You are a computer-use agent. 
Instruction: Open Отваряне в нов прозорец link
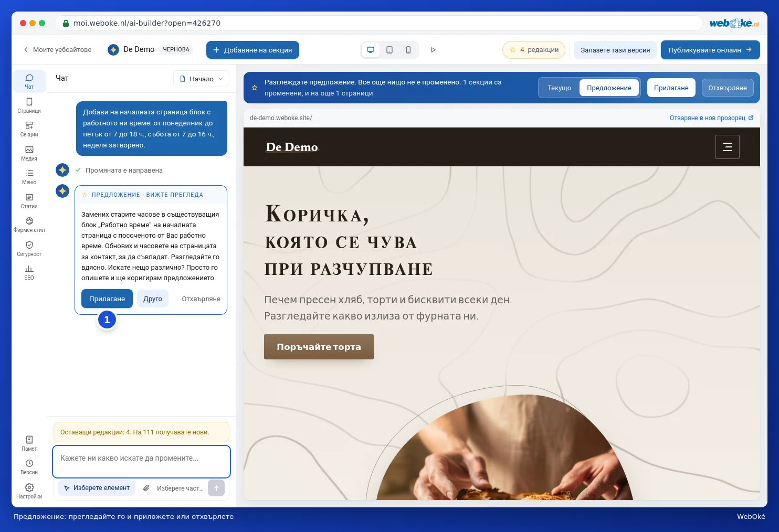click(711, 118)
